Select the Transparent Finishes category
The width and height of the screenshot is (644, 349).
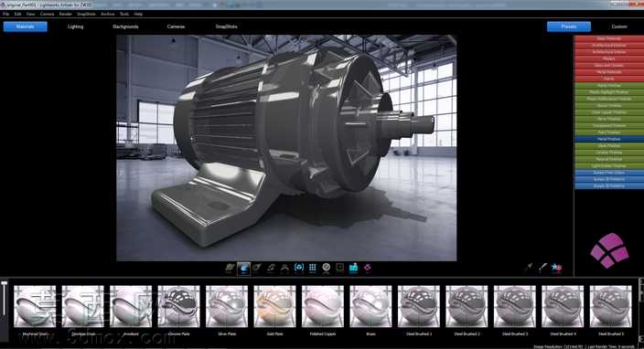click(x=608, y=125)
